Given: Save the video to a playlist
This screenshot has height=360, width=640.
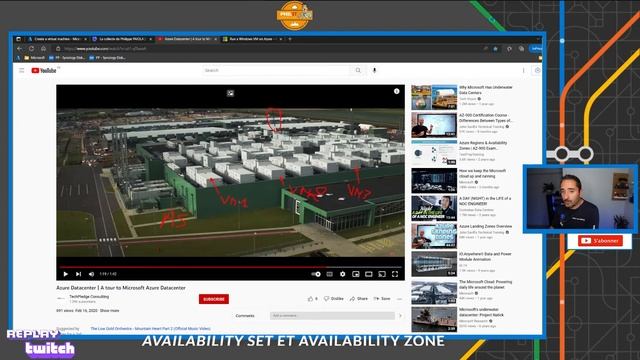Looking at the screenshot, I should 382,299.
